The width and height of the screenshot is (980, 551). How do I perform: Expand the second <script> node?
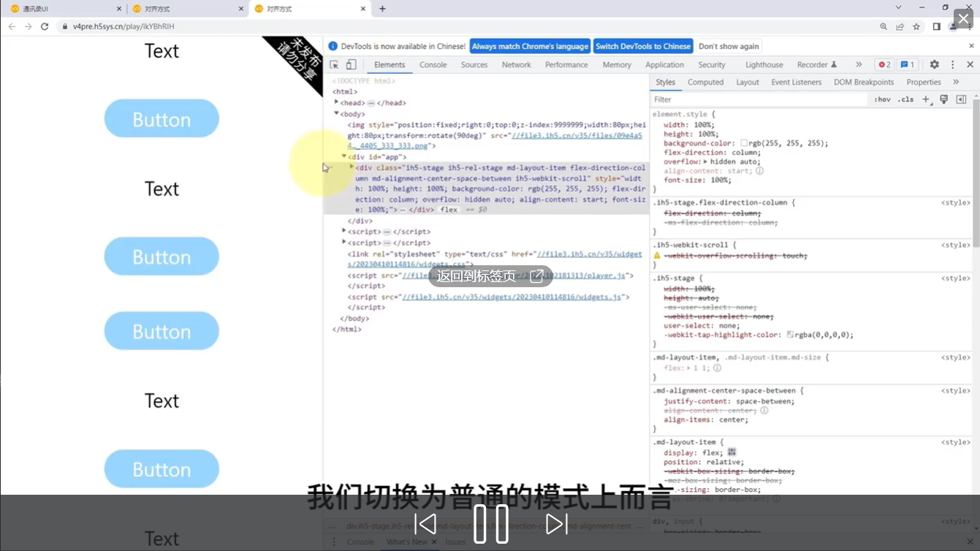[x=343, y=242]
